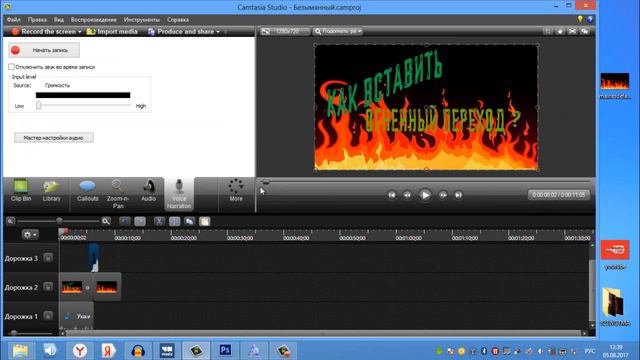Click the blue help icon in menu bar
640x360 pixels.
(590, 19)
